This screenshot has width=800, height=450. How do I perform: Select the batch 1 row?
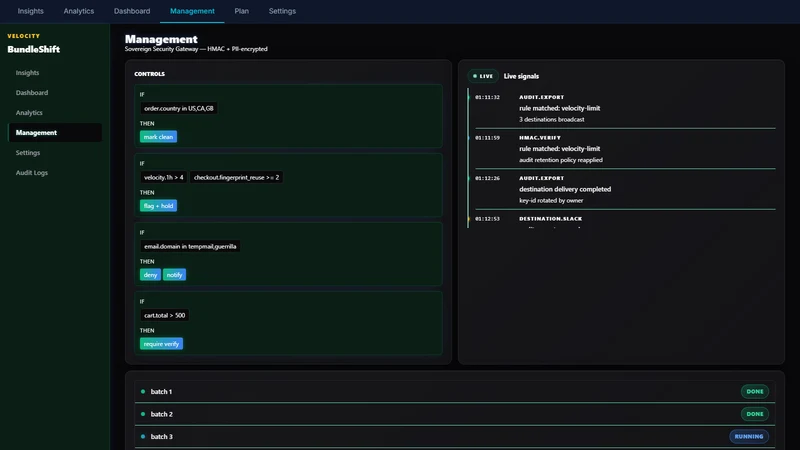click(455, 391)
